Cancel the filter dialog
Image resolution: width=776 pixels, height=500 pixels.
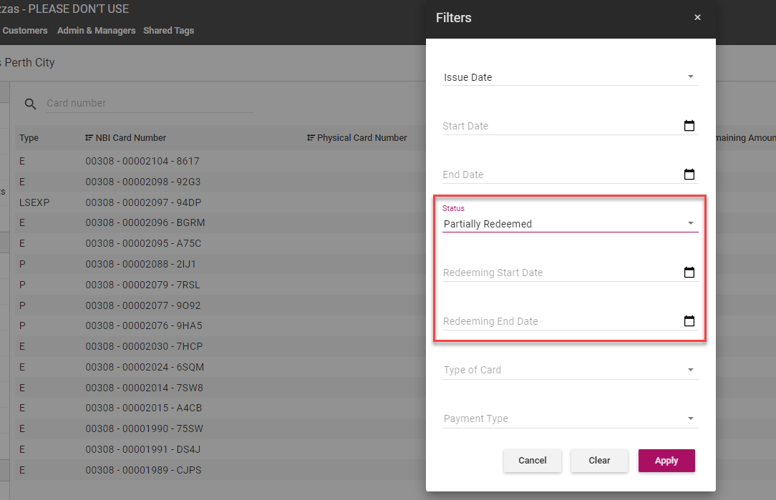pos(532,460)
